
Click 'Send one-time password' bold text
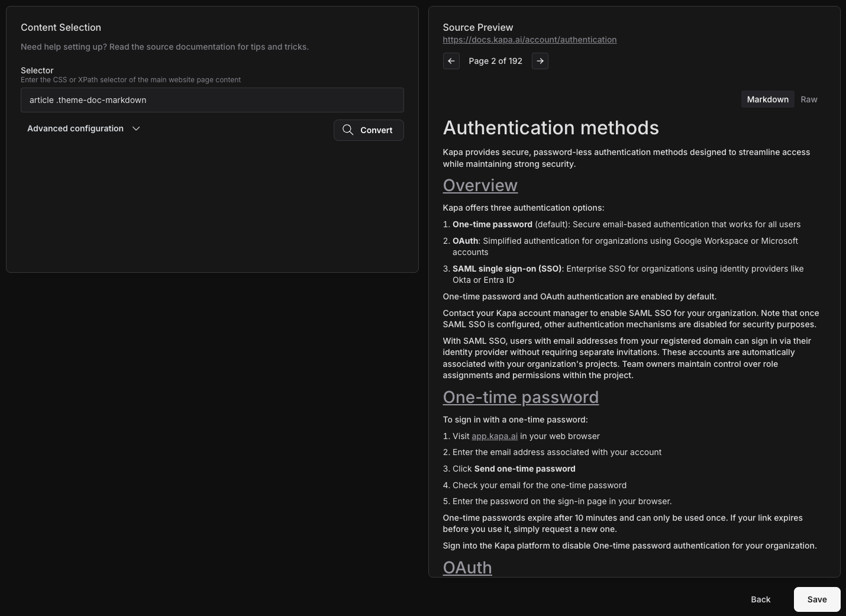click(x=525, y=469)
